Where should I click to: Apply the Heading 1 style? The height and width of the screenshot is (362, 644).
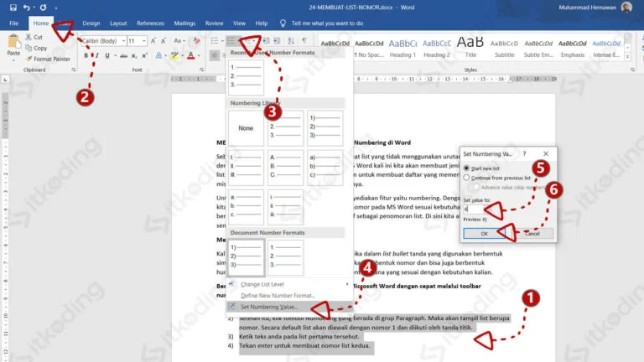tap(402, 48)
